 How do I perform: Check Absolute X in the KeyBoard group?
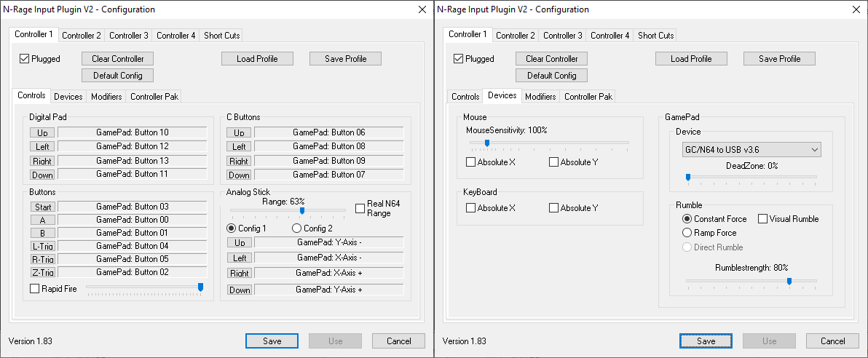[471, 208]
